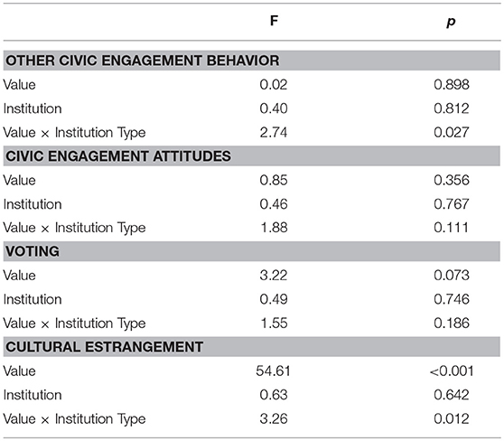Click the Value label under Civic Engagement Attitudes
Screen dimensions: 504x441
pyautogui.click(x=19, y=180)
